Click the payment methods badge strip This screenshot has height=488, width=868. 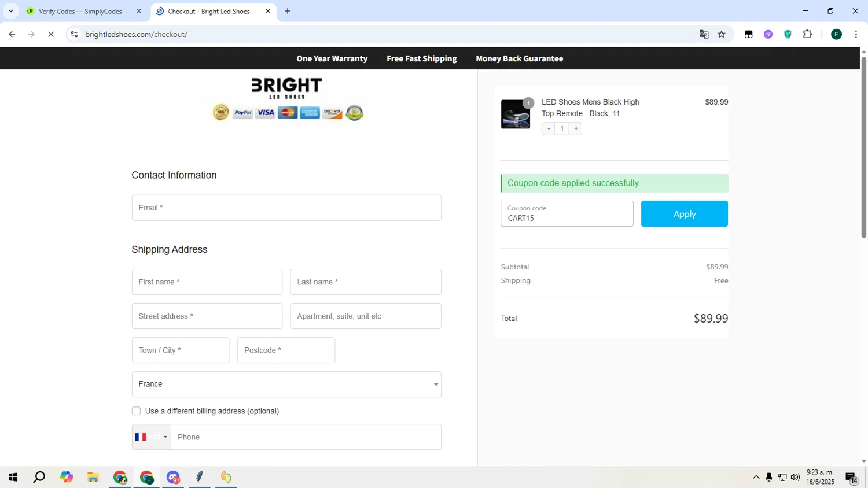[x=288, y=112]
